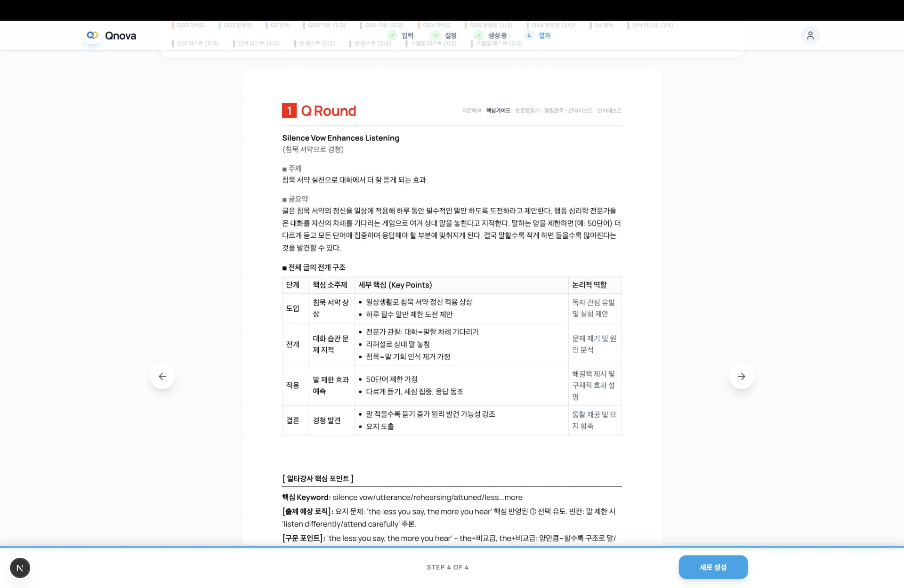Select the Q03 가이드 tab

click(190, 25)
